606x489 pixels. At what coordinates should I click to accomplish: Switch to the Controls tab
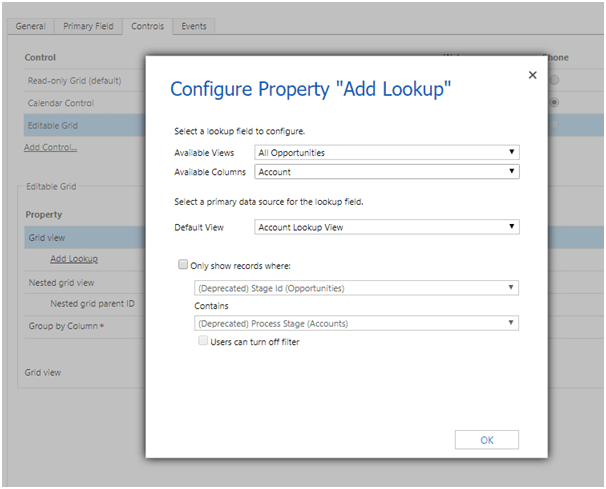pyautogui.click(x=147, y=26)
